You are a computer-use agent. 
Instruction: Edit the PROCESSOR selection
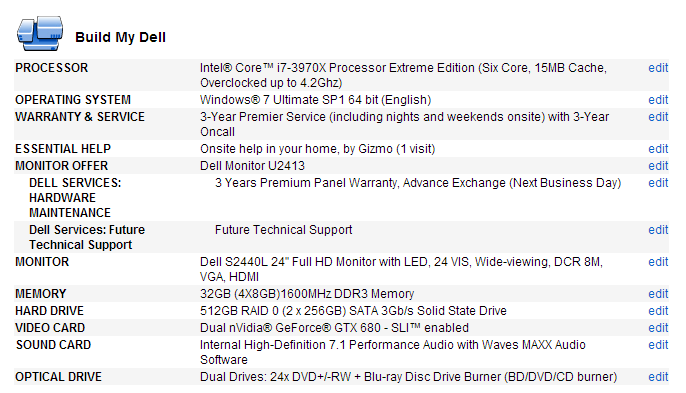coord(658,68)
